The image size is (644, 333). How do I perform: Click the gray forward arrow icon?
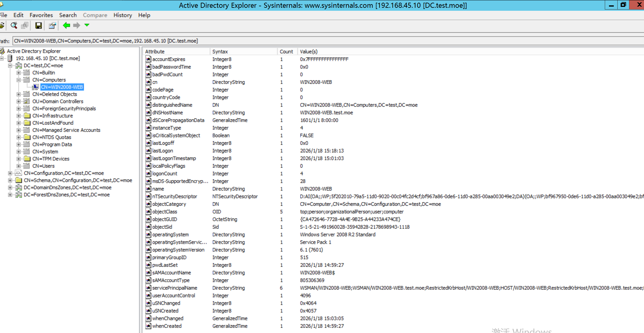click(x=77, y=26)
